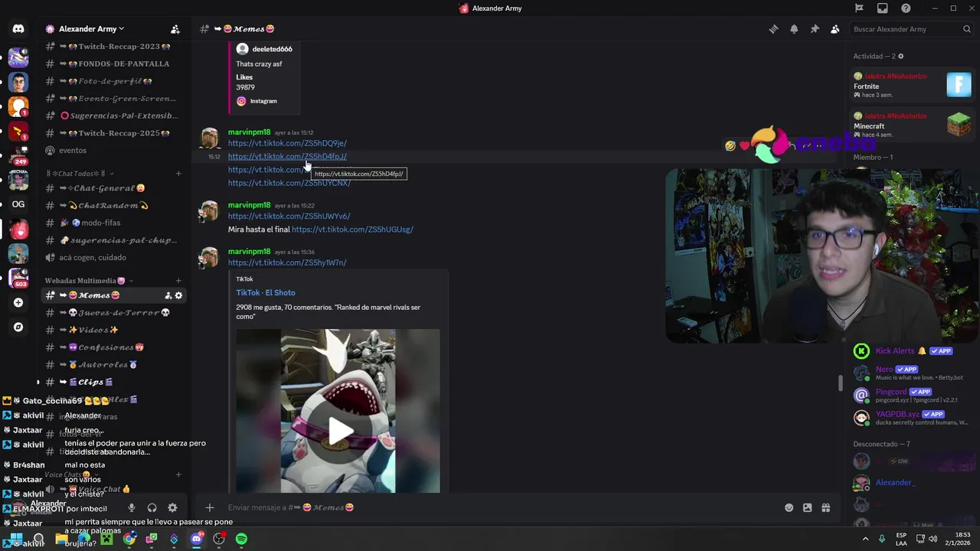Open OBS Studio from the taskbar
The height and width of the screenshot is (551, 980).
coord(219,539)
